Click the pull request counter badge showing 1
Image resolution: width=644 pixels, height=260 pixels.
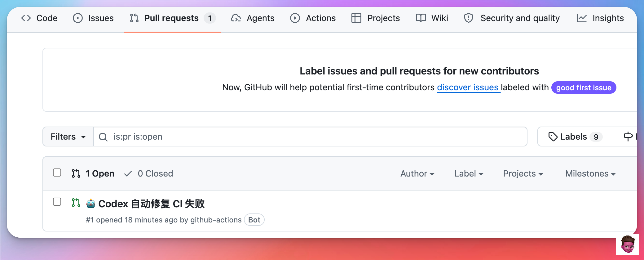pos(210,18)
